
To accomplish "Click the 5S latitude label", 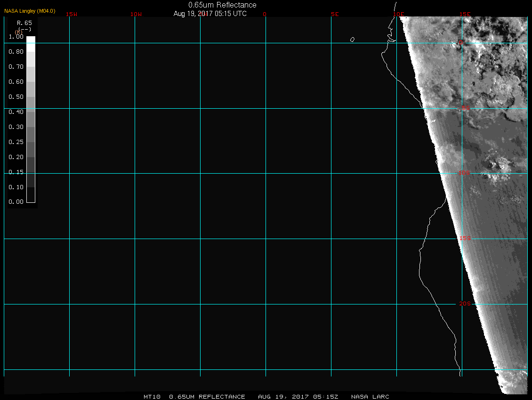I will tap(465, 109).
